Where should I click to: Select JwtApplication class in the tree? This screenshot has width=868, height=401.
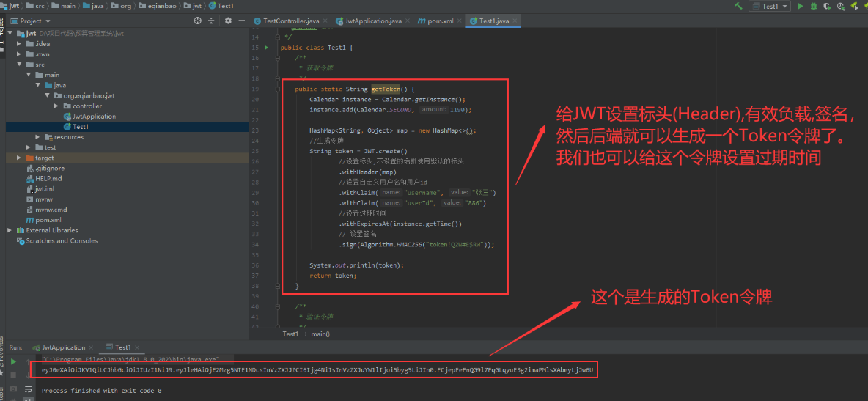(x=89, y=117)
